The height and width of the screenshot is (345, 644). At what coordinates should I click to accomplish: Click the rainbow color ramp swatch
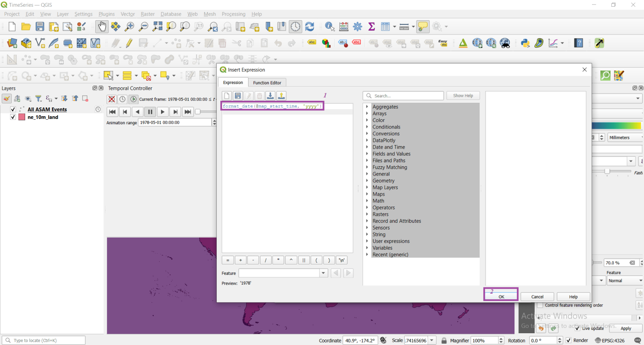[616, 125]
